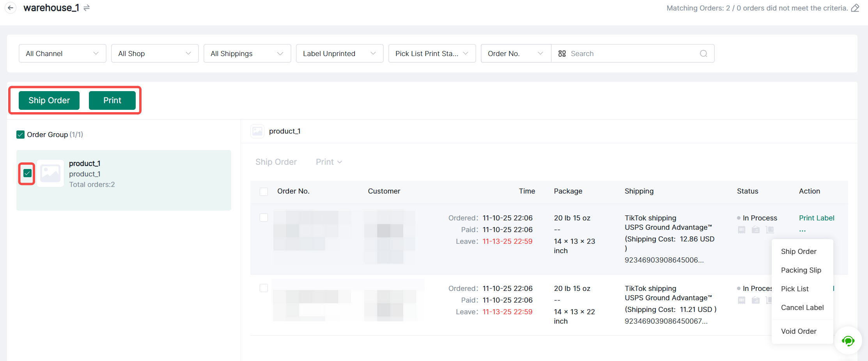Click the three-dot more actions icon
The width and height of the screenshot is (868, 361).
(802, 231)
